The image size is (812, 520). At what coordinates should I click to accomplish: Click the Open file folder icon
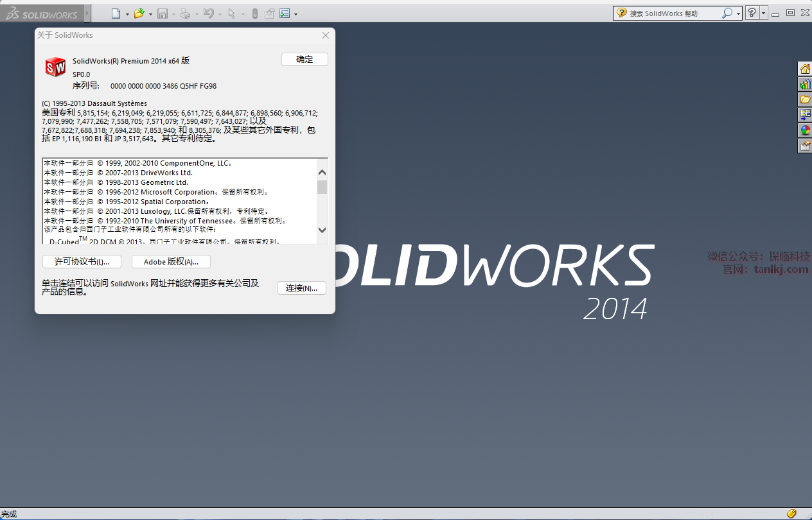[139, 13]
